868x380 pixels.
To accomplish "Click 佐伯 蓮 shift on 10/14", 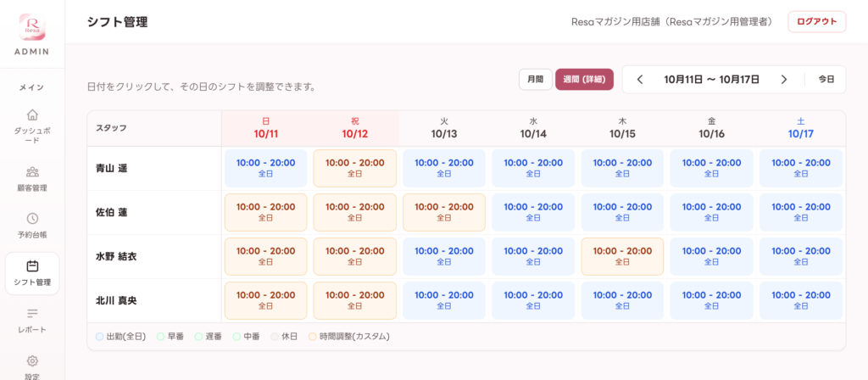I will (533, 212).
